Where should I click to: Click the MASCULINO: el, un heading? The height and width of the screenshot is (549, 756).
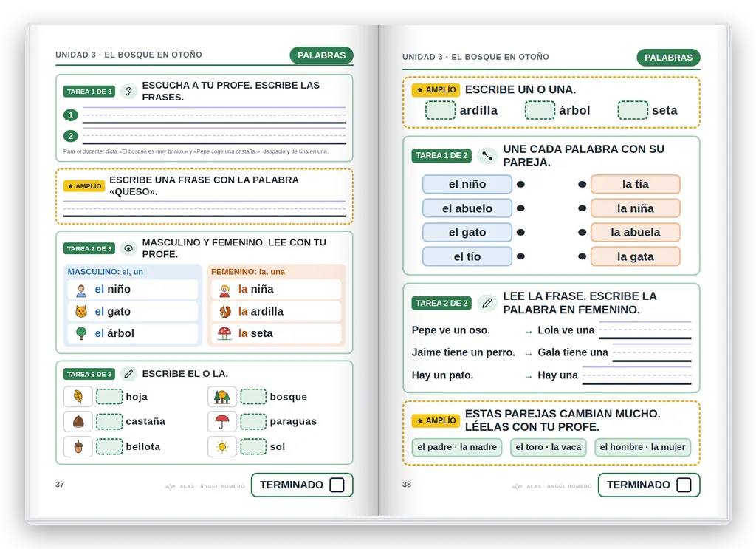coord(105,272)
